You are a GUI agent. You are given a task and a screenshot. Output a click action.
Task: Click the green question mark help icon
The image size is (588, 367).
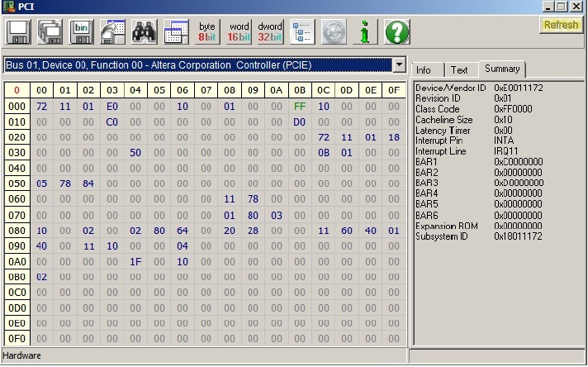pos(397,31)
